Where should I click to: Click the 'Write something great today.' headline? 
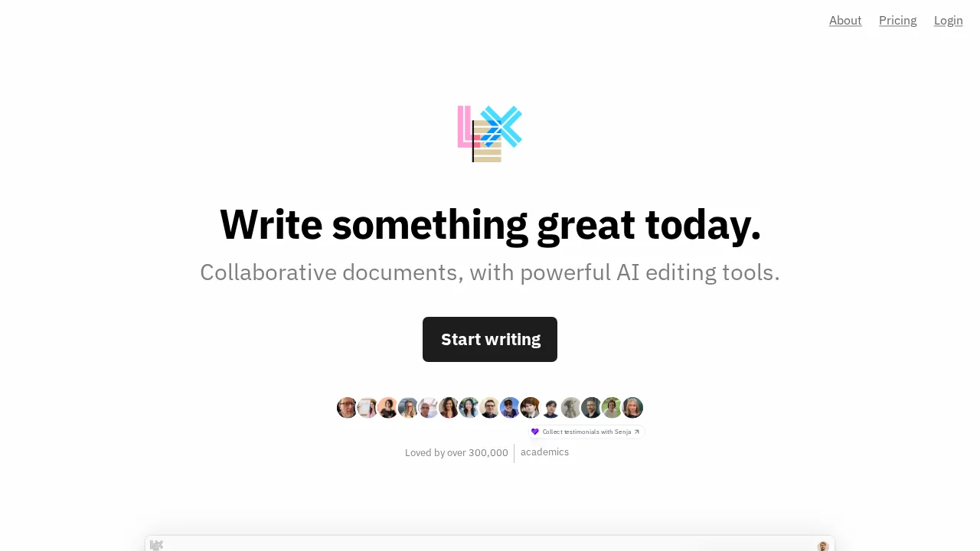490,225
